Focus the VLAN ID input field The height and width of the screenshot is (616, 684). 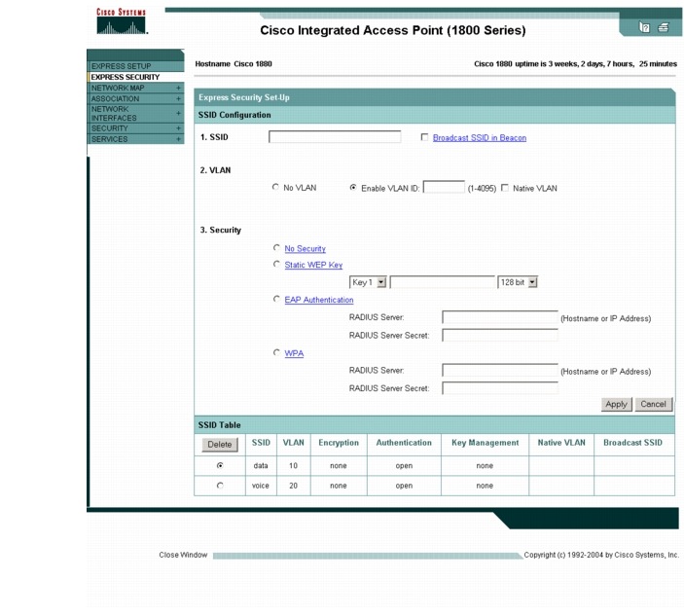click(444, 187)
